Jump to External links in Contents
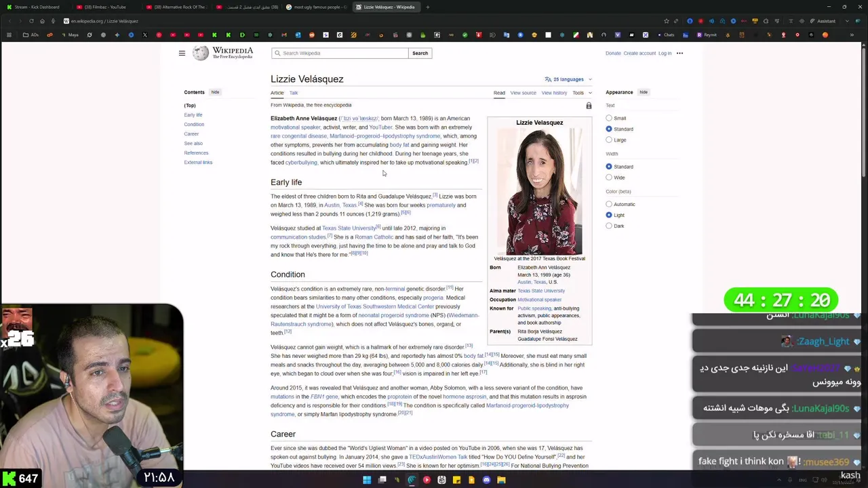868x488 pixels. click(198, 163)
